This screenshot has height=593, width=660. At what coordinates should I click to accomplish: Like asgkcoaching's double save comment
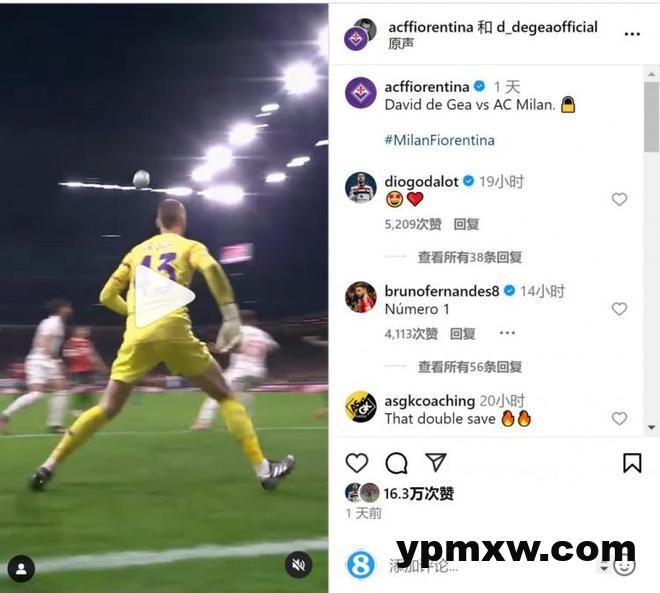(x=619, y=418)
